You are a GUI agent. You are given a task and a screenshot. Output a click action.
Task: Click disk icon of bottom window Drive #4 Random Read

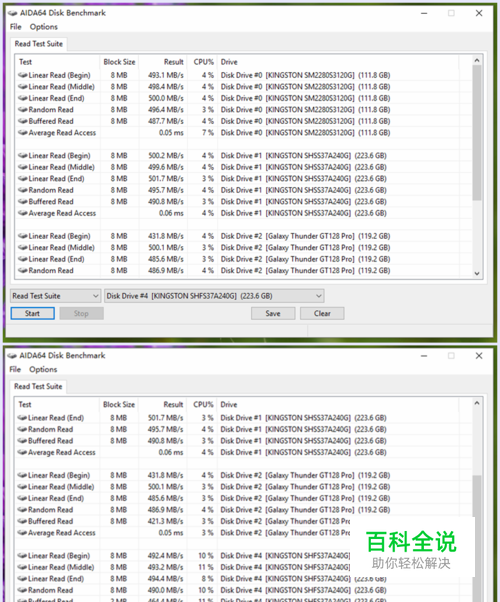pyautogui.click(x=22, y=590)
